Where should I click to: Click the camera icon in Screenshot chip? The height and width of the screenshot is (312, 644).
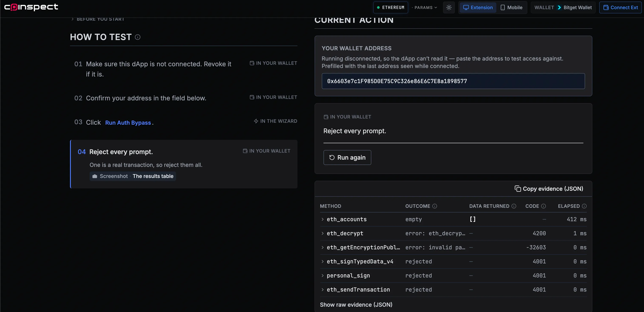[95, 176]
